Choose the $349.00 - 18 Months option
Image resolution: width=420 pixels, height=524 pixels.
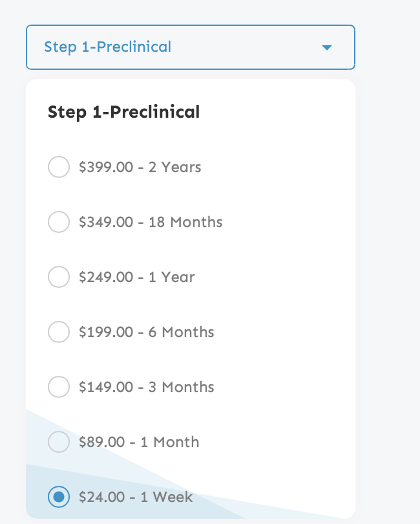(x=59, y=222)
